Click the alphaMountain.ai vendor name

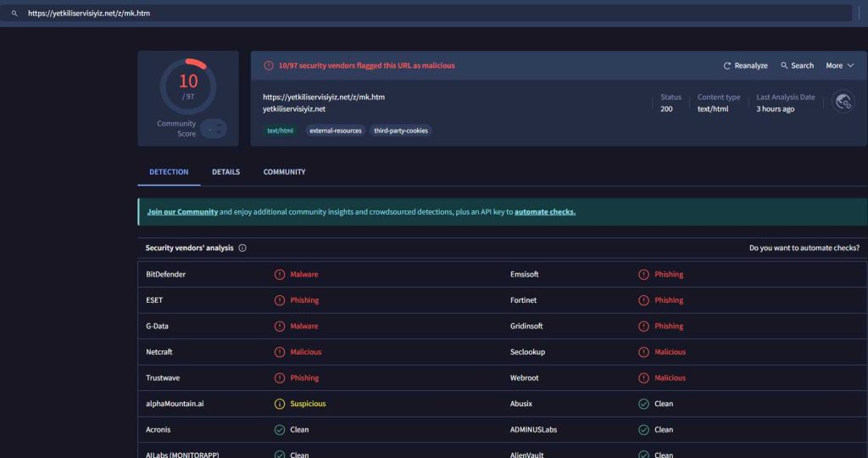tap(175, 404)
